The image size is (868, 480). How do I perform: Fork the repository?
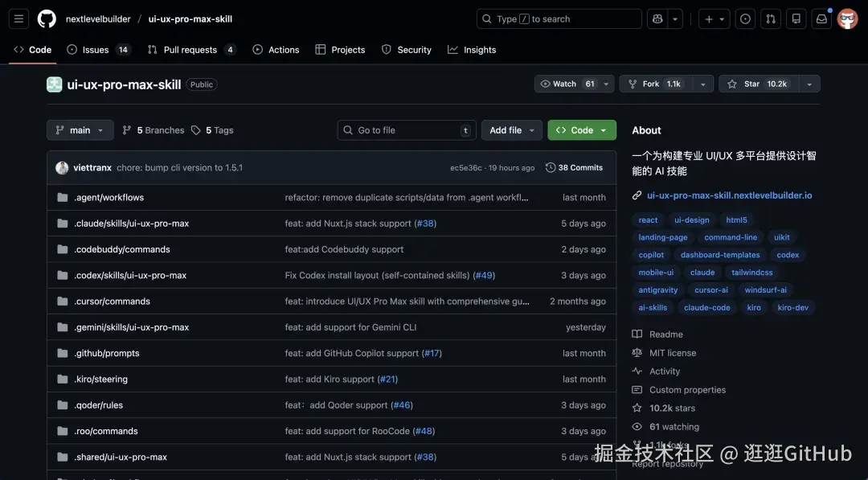point(657,84)
